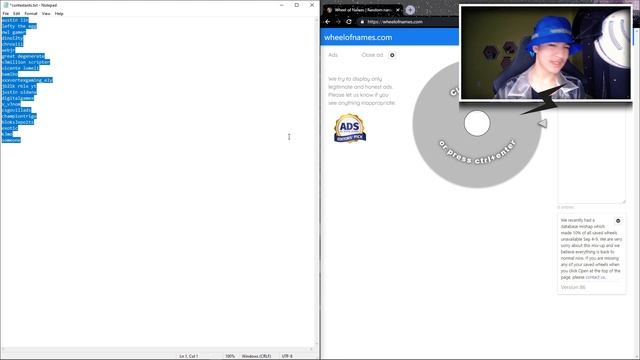Screen dimensions: 640x360
Task: Click the round X icon beside Close ad
Action: (392, 55)
